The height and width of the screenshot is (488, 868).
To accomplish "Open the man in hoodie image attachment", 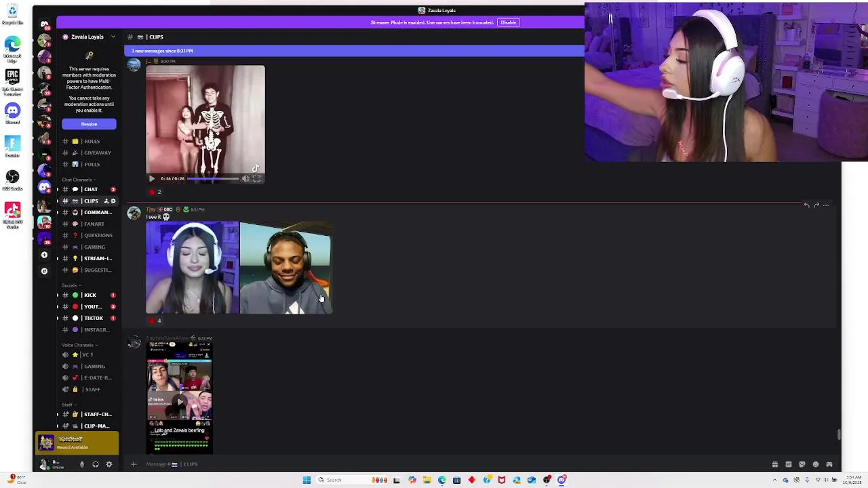I will (x=285, y=268).
